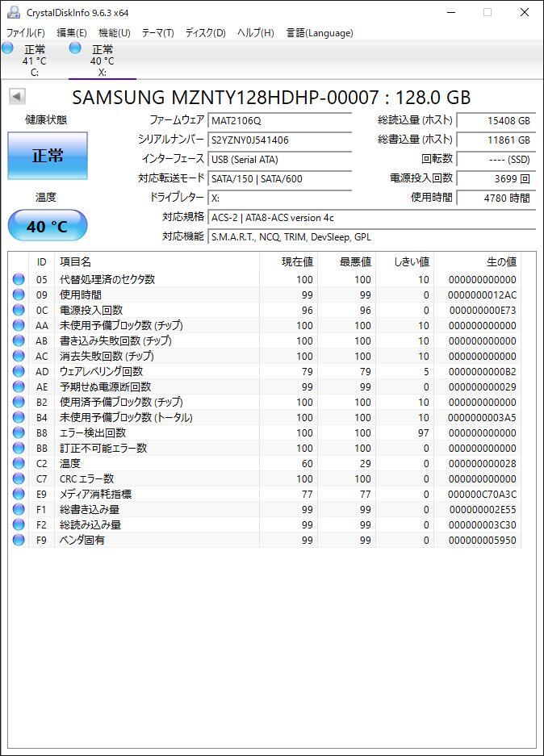544x756 pixels.
Task: Click status orb of 09 使用時間 row
Action: pos(19,294)
